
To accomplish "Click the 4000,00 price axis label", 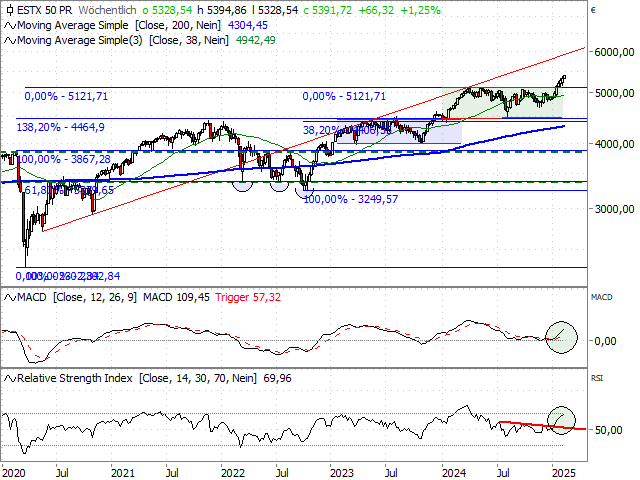I will 614,144.
